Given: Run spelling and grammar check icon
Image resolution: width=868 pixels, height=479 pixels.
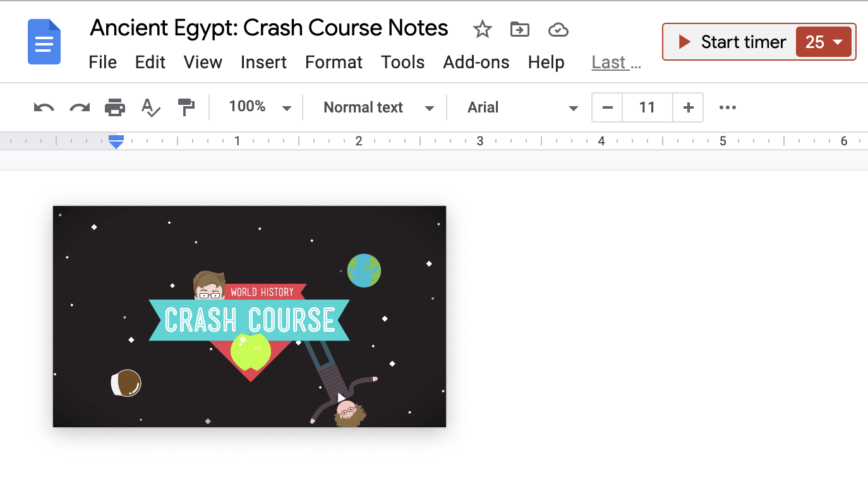Looking at the screenshot, I should click(x=150, y=107).
